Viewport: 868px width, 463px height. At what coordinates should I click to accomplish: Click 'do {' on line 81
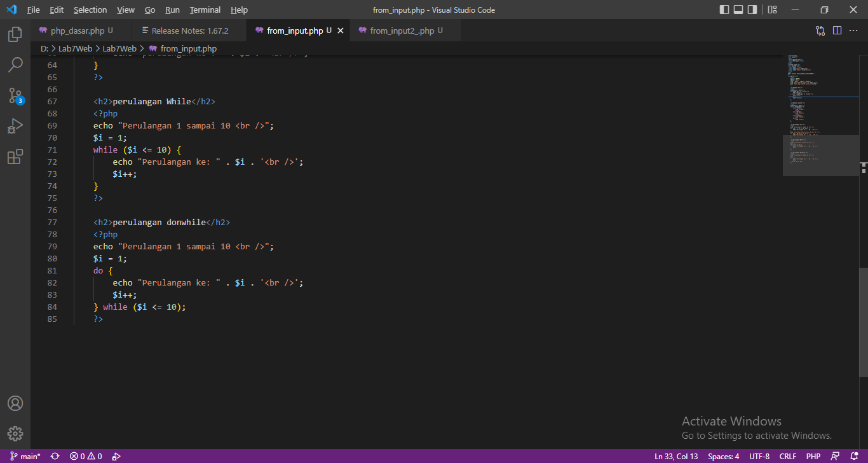point(103,271)
